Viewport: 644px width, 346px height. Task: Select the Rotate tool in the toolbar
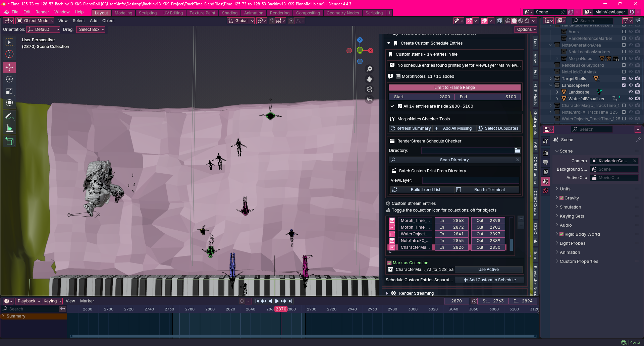coord(9,79)
